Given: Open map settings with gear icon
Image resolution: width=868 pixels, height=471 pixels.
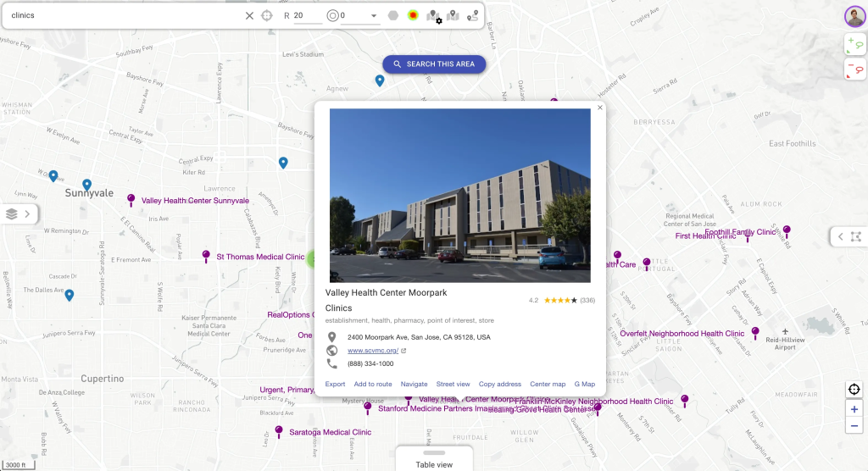Looking at the screenshot, I should (x=434, y=16).
